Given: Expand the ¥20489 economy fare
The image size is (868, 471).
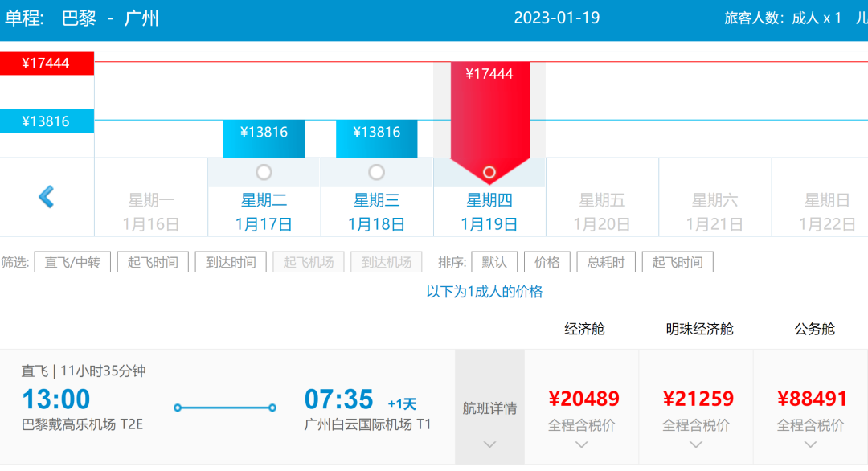Looking at the screenshot, I should [582, 408].
